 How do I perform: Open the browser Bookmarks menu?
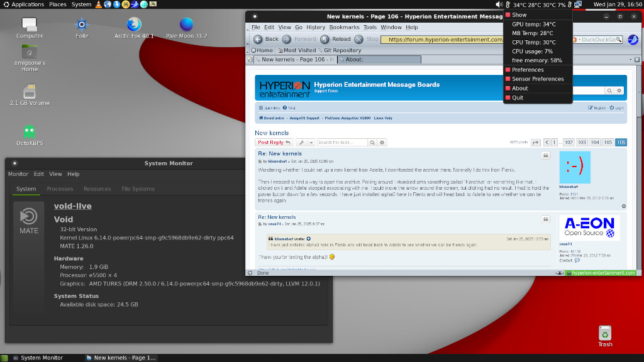[x=344, y=27]
